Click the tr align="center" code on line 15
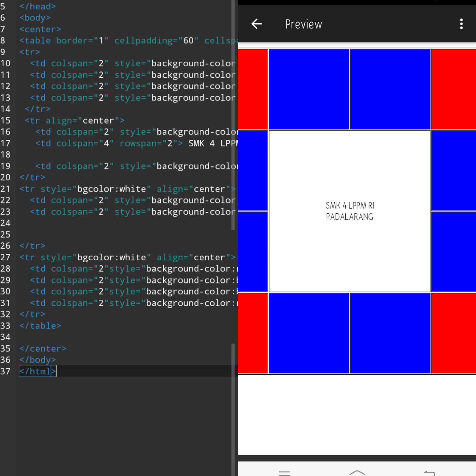 pyautogui.click(x=75, y=120)
